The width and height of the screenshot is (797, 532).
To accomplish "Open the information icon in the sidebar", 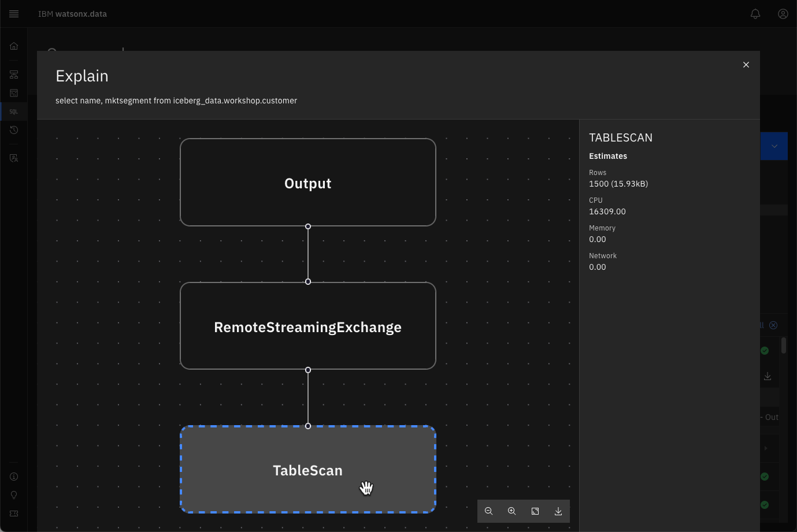I will click(x=14, y=477).
